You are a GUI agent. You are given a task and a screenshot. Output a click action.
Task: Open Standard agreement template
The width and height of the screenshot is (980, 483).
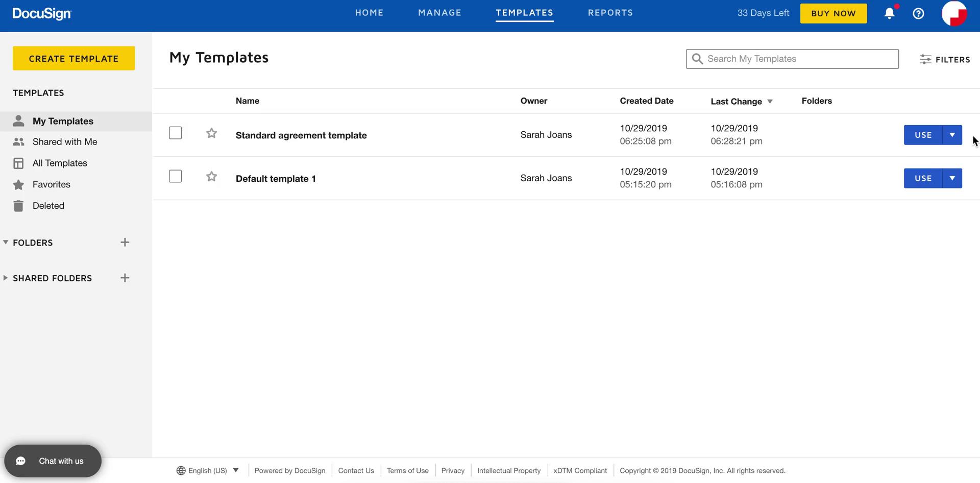[301, 135]
